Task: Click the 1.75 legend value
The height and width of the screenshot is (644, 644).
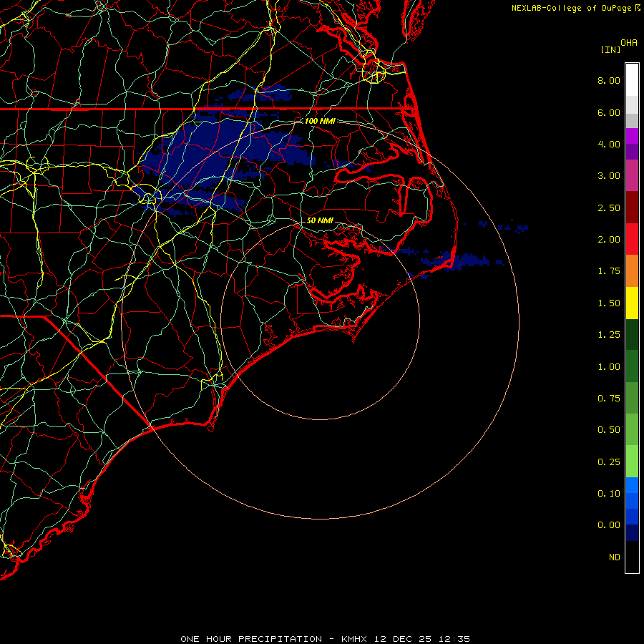Action: click(609, 271)
